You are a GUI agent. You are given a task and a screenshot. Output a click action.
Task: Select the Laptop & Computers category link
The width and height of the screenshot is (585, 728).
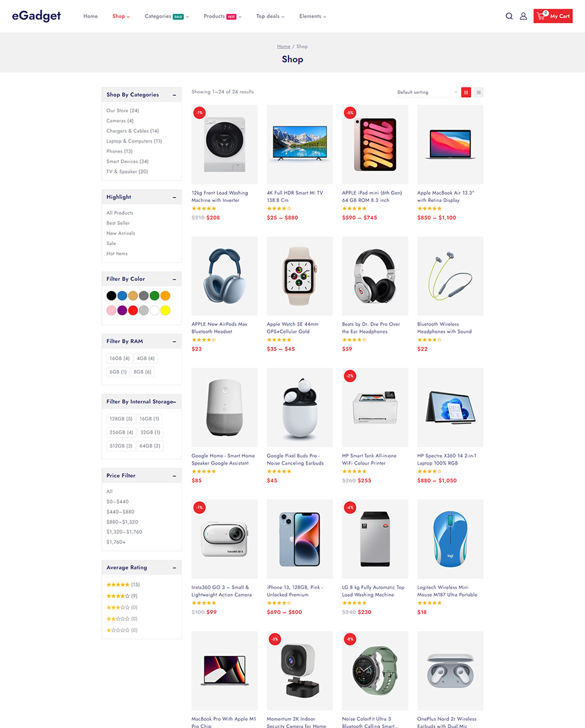(x=134, y=141)
